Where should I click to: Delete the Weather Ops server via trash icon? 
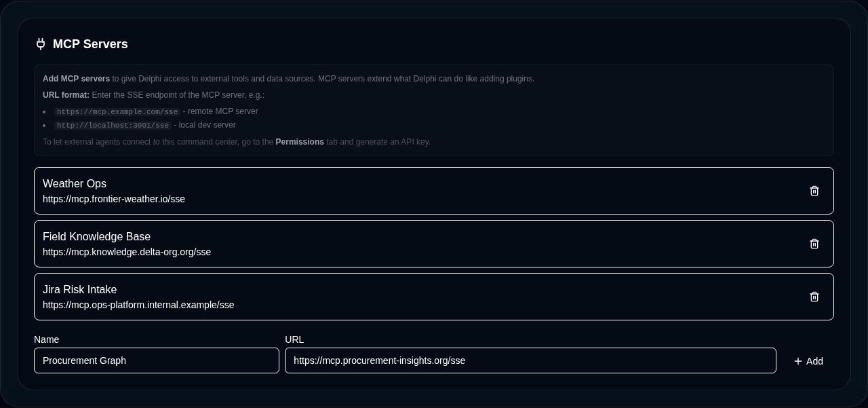pyautogui.click(x=814, y=191)
